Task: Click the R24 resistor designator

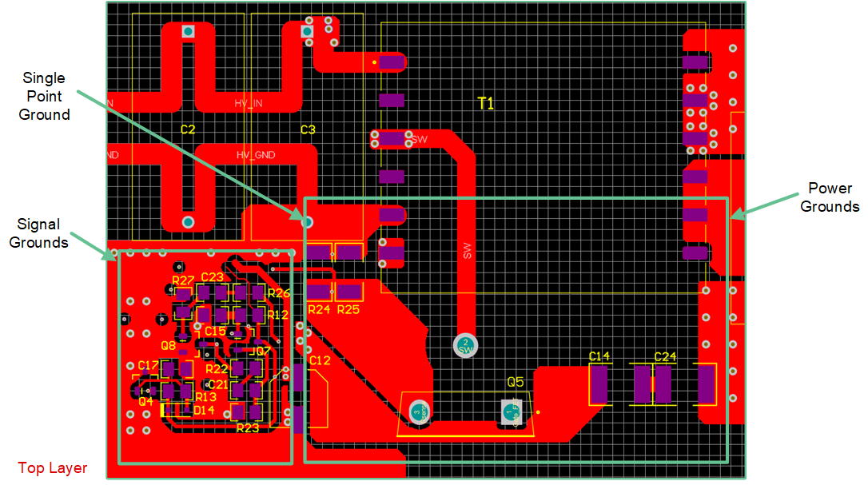Action: [x=319, y=309]
